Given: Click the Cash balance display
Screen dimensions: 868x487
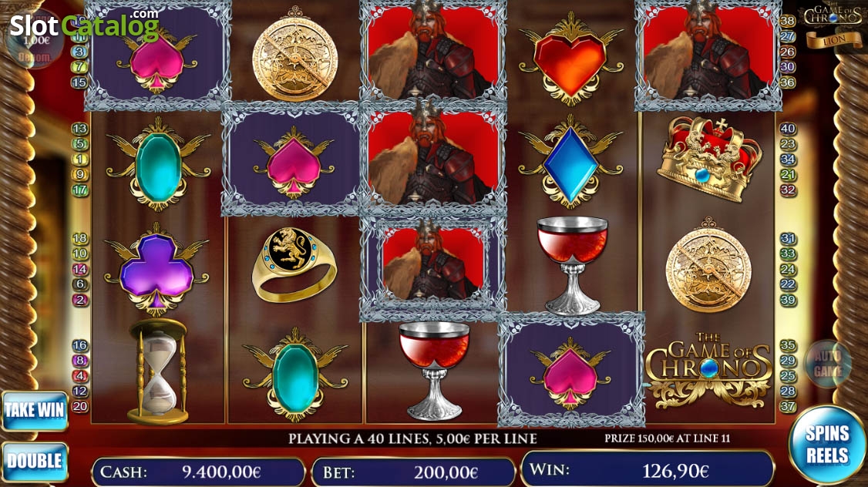Looking at the screenshot, I should click(198, 472).
